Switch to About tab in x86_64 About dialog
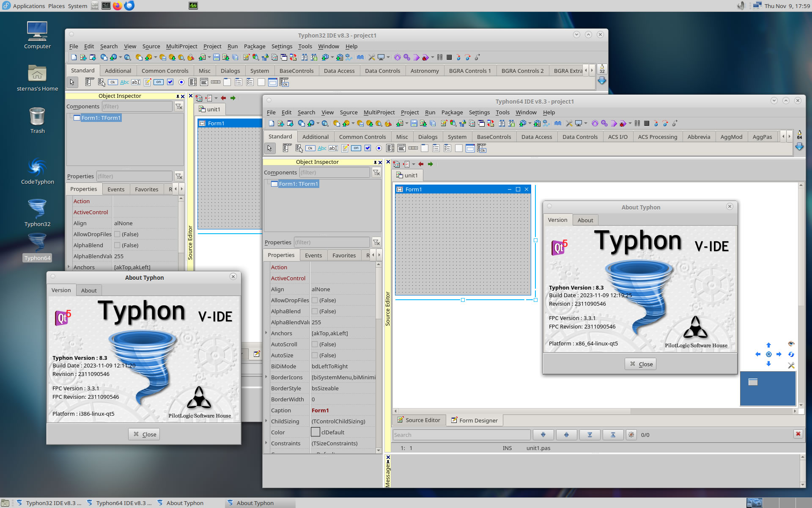The width and height of the screenshot is (812, 508). point(585,220)
